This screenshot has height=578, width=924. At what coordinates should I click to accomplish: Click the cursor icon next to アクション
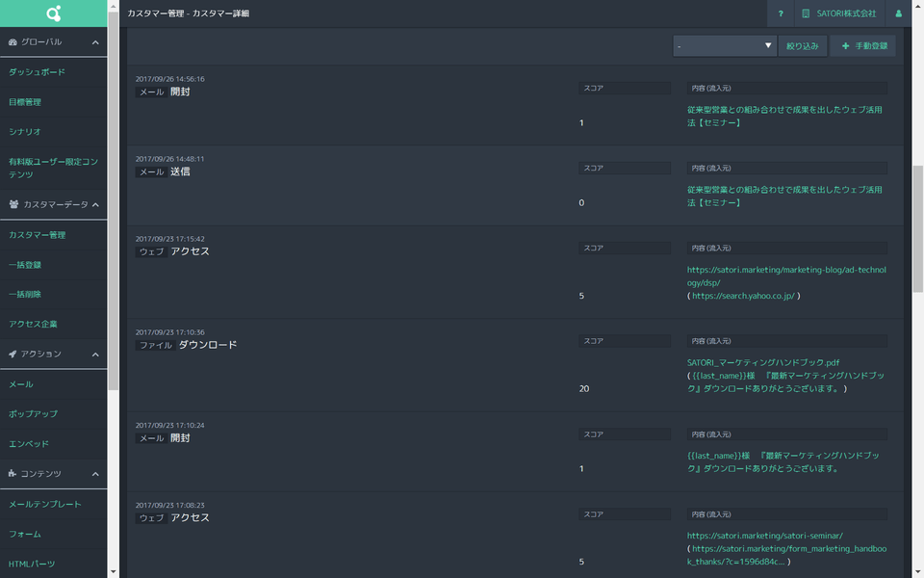pyautogui.click(x=13, y=354)
